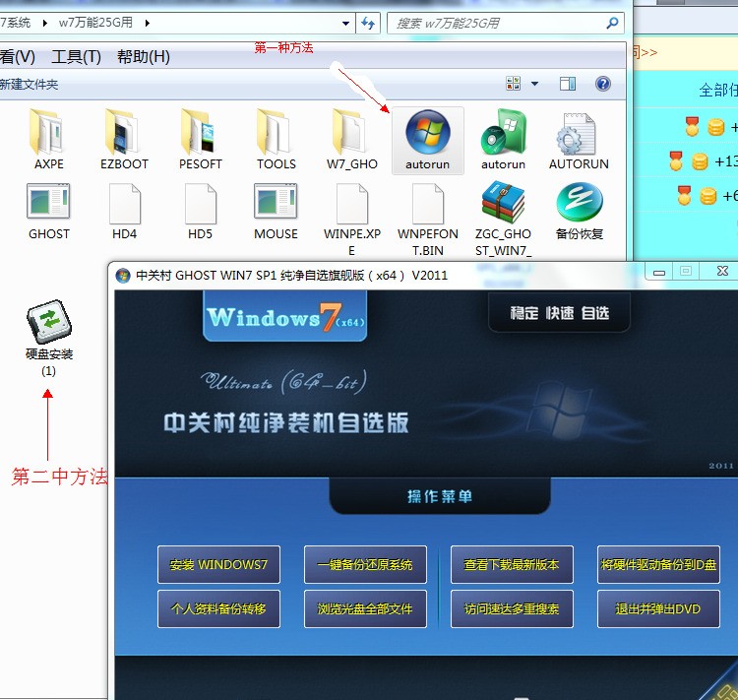738x700 pixels.
Task: Open the 查看(V) menu
Action: coord(17,57)
